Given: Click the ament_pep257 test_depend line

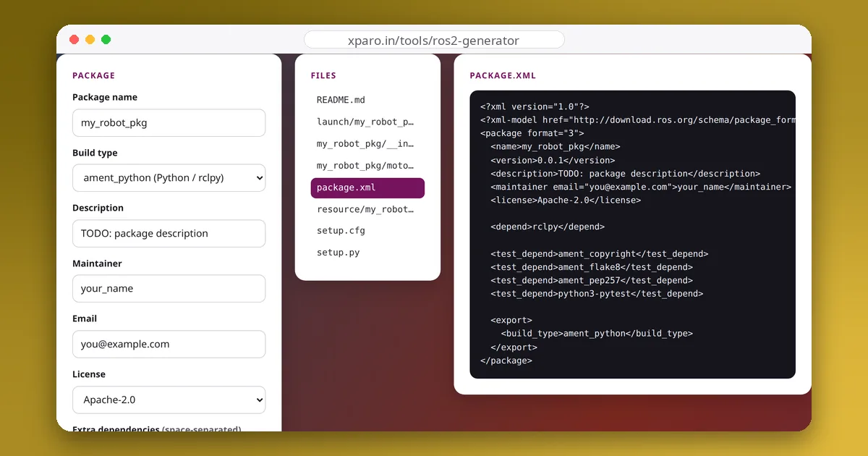Looking at the screenshot, I should [592, 280].
